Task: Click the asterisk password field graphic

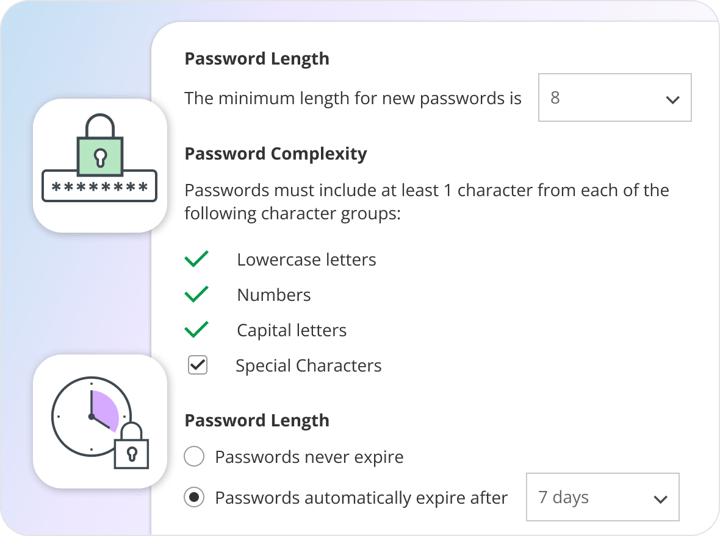Action: (x=99, y=187)
